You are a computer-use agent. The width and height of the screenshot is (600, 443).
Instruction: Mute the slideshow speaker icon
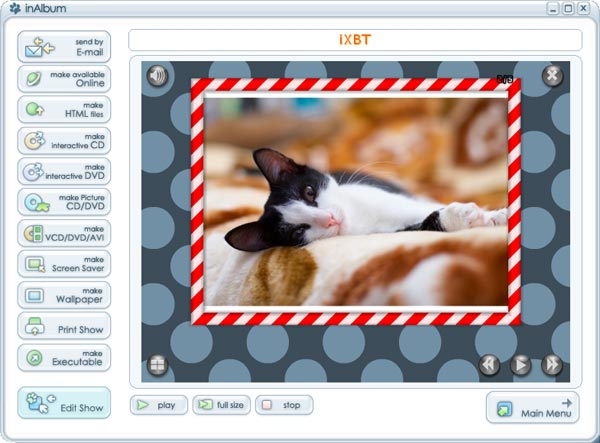tap(157, 76)
